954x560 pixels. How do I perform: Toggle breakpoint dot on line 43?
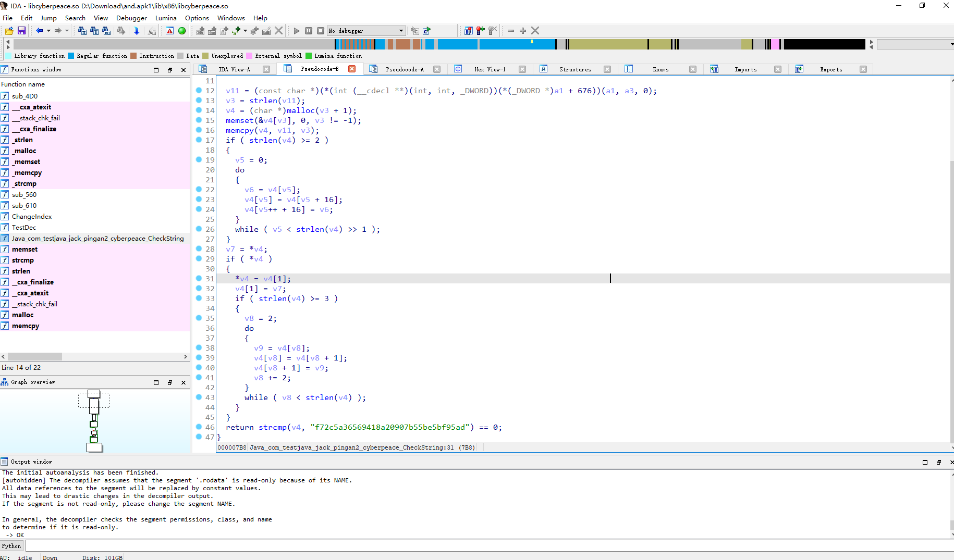(199, 397)
